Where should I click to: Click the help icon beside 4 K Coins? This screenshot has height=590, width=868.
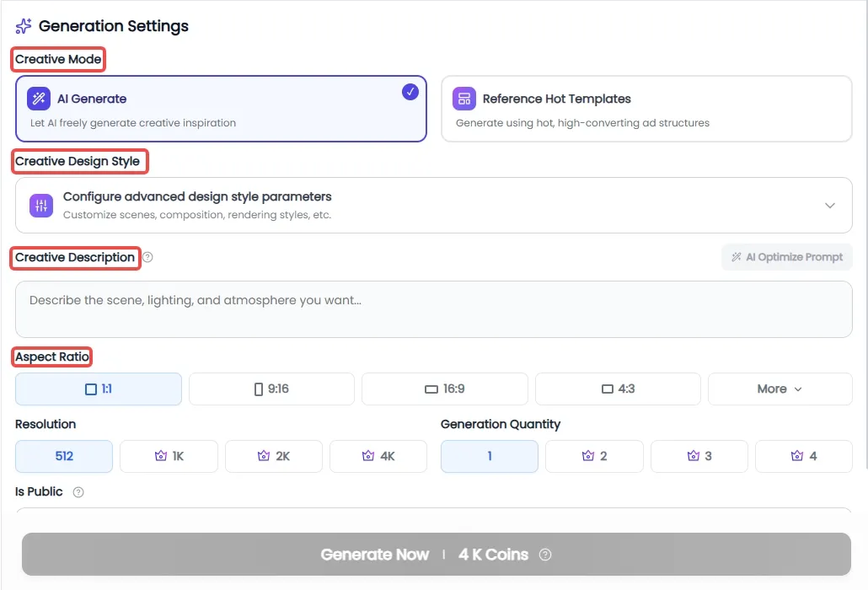tap(545, 555)
